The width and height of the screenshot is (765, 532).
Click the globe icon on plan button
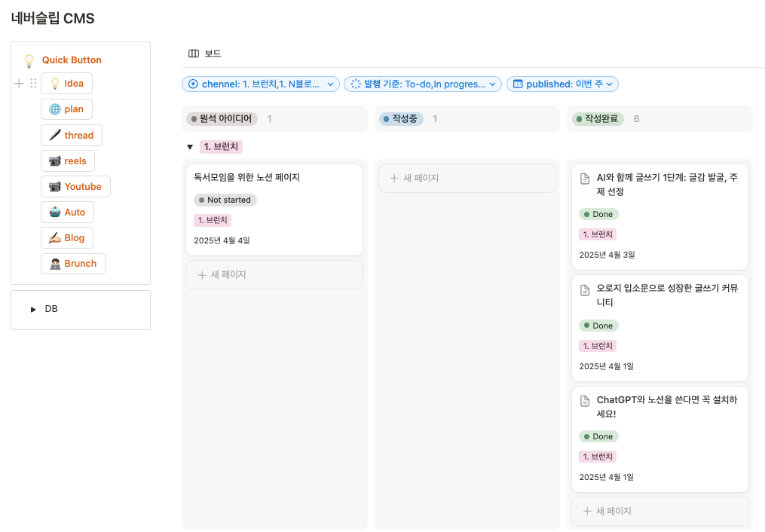55,109
